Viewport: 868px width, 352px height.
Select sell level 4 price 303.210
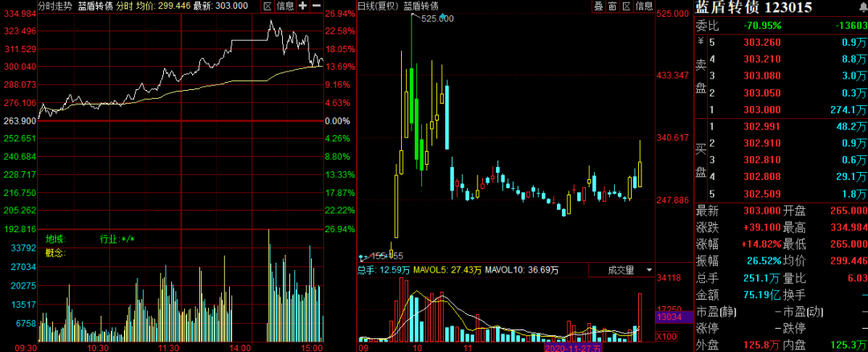763,59
